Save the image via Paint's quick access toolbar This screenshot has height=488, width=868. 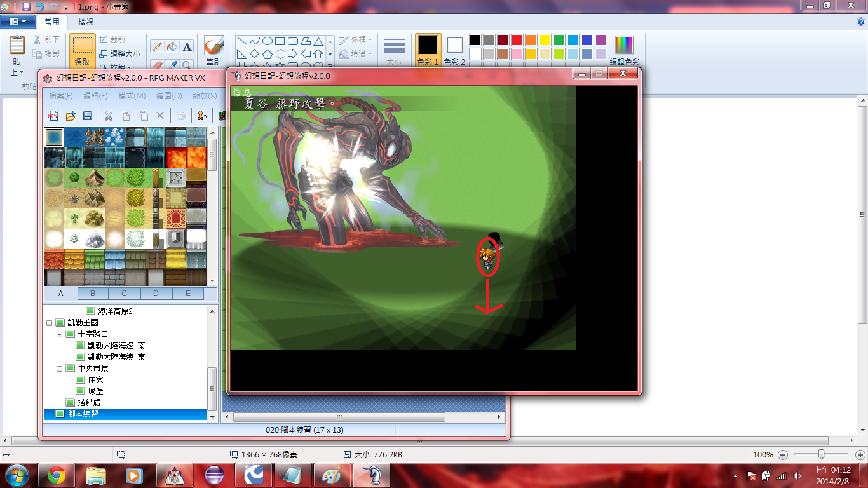click(x=26, y=6)
